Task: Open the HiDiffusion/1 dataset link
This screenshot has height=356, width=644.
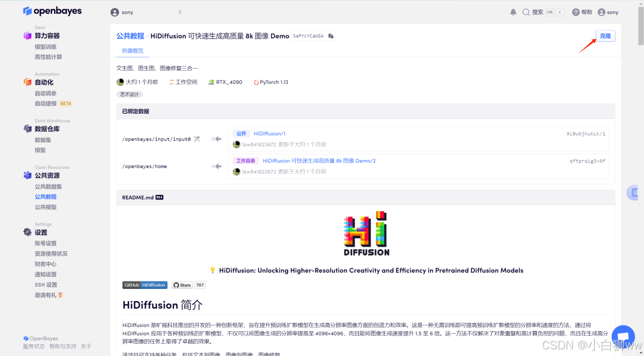Action: (x=269, y=134)
